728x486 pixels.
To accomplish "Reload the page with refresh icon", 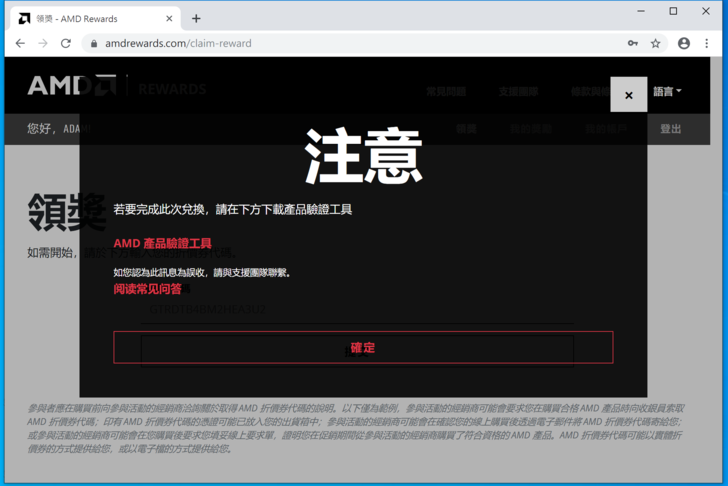I will click(x=66, y=43).
